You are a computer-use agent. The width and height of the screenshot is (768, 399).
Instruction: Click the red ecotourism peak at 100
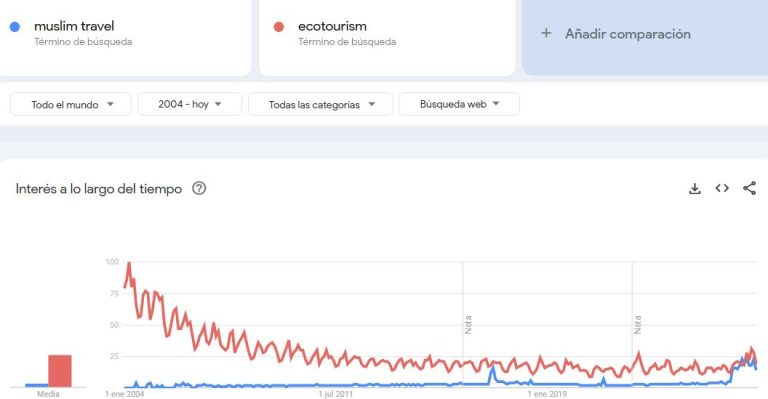(129, 263)
